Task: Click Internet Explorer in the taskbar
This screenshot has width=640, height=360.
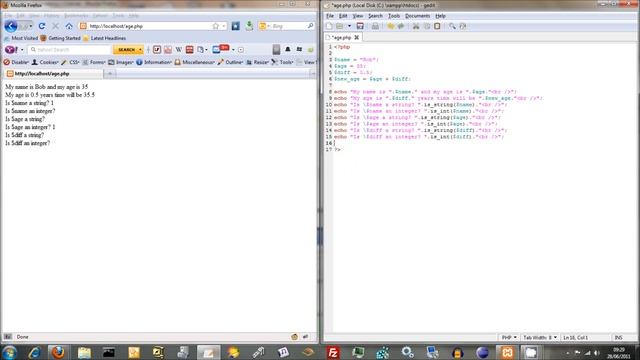Action: point(34,352)
